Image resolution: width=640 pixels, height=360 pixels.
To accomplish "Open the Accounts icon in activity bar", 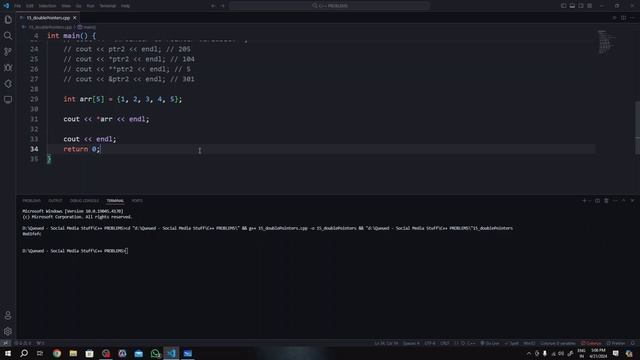I will [x=8, y=316].
